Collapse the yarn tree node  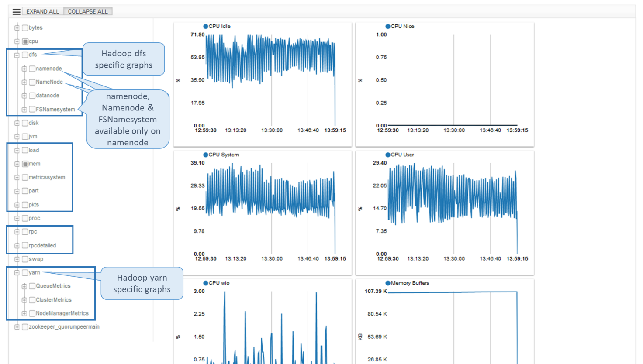pyautogui.click(x=17, y=273)
